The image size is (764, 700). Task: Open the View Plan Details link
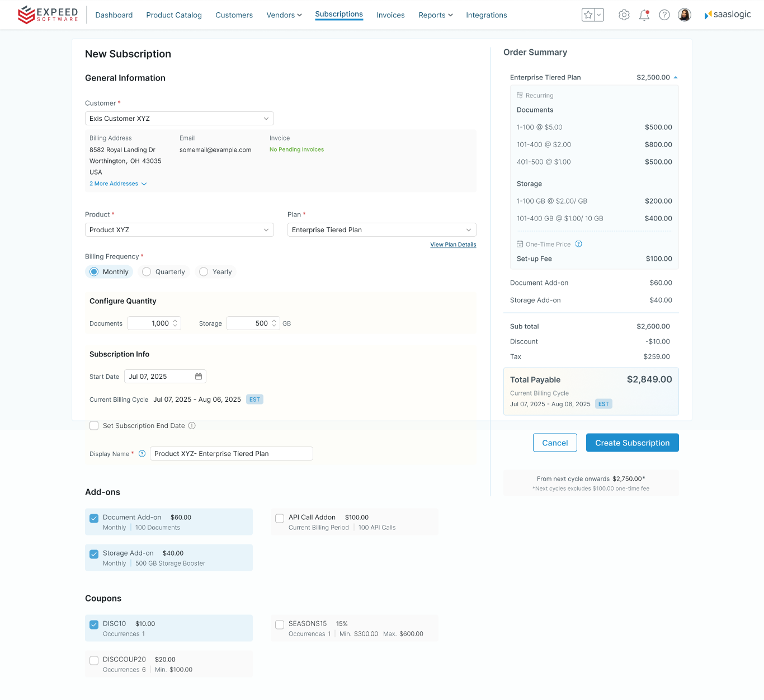tap(453, 245)
